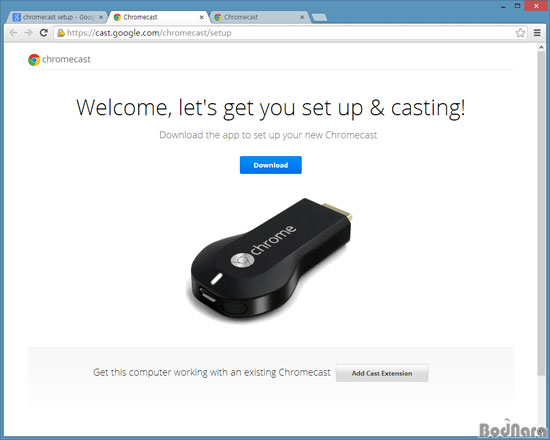Image resolution: width=550 pixels, height=440 pixels.
Task: Click the browser back arrow
Action: (13, 33)
